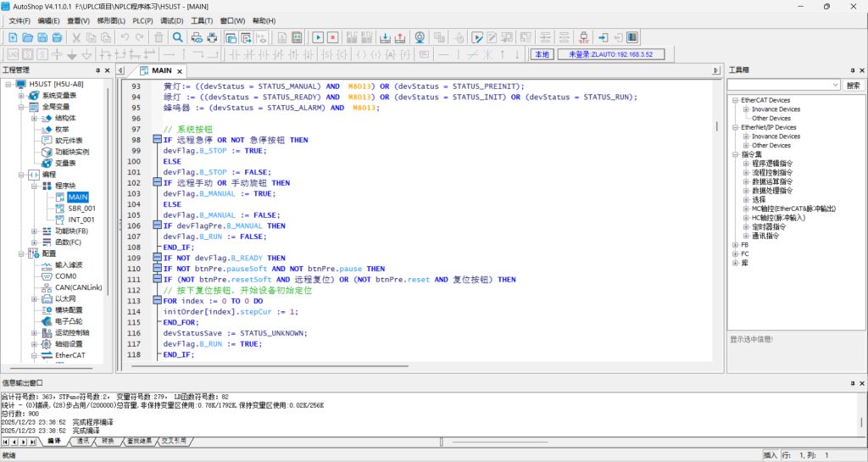Click the Download to PLC icon

[x=383, y=37]
